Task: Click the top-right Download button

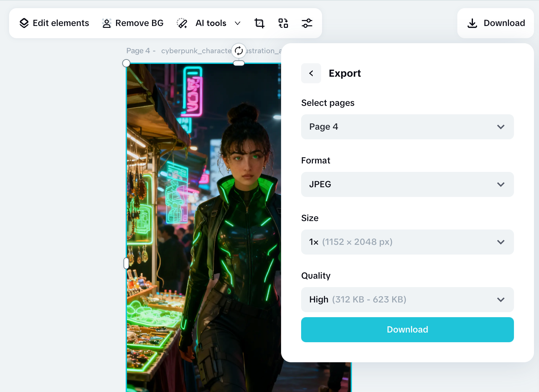Action: tap(496, 23)
